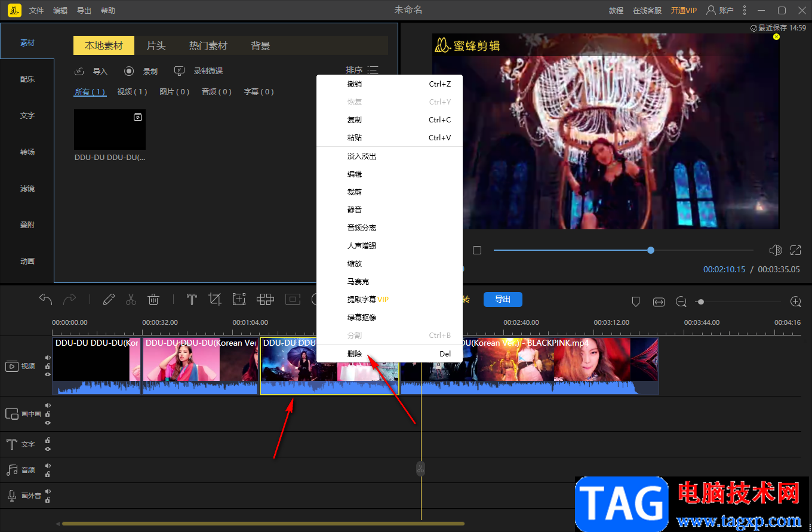The width and height of the screenshot is (812, 532).
Task: Mute the 画外音 voiceover track
Action: (x=48, y=491)
